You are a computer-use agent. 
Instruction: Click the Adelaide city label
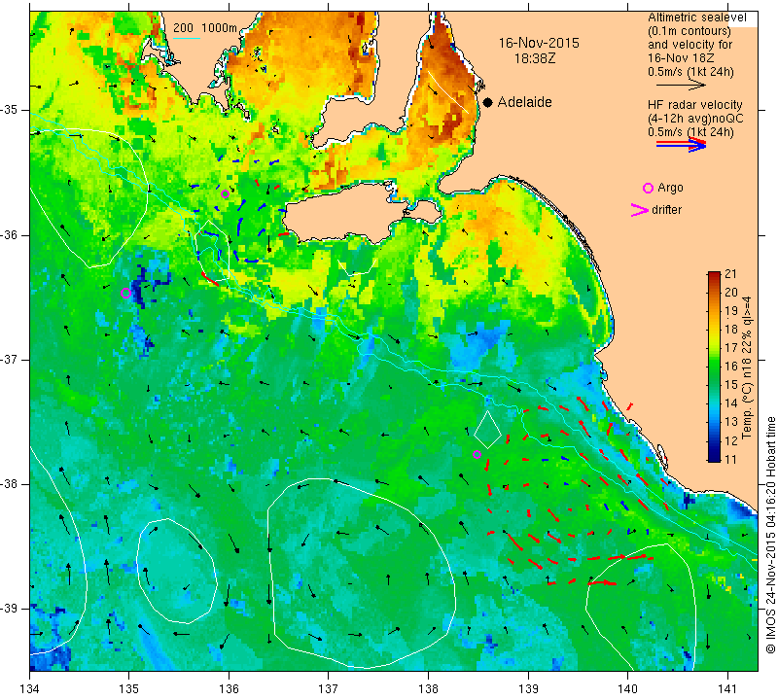tap(524, 102)
